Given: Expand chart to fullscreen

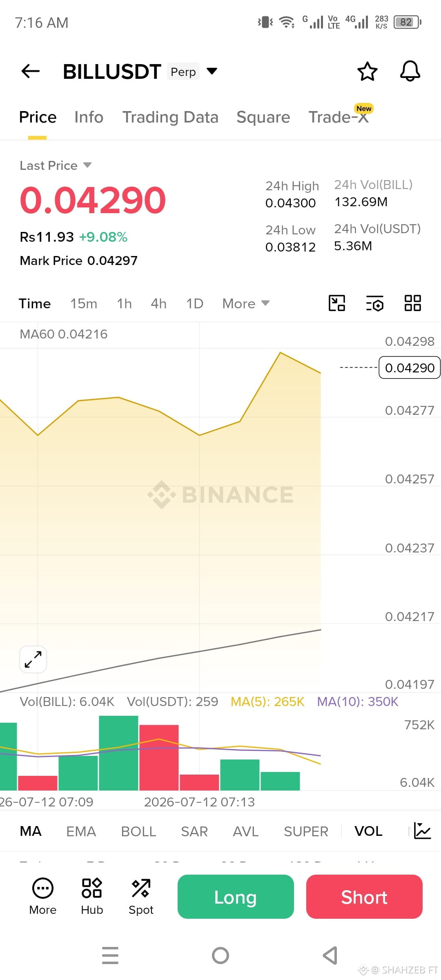Looking at the screenshot, I should tap(33, 659).
